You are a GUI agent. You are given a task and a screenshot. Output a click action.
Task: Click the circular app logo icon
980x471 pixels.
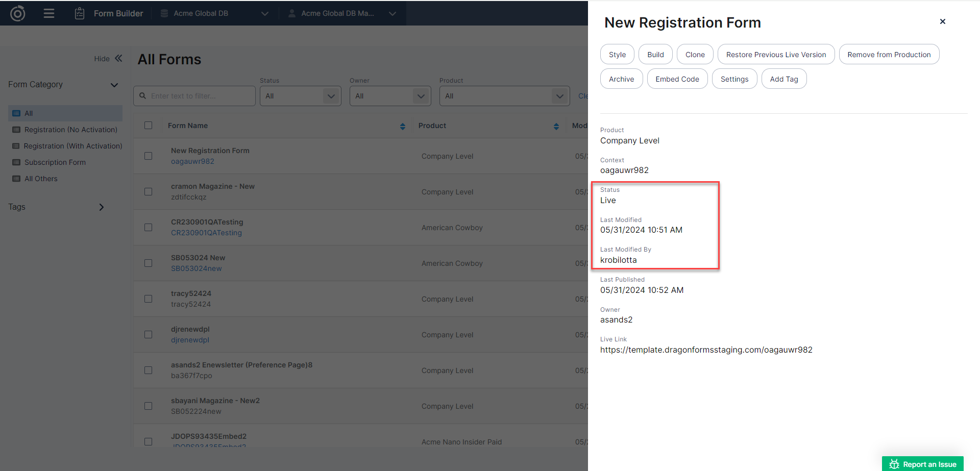point(18,13)
